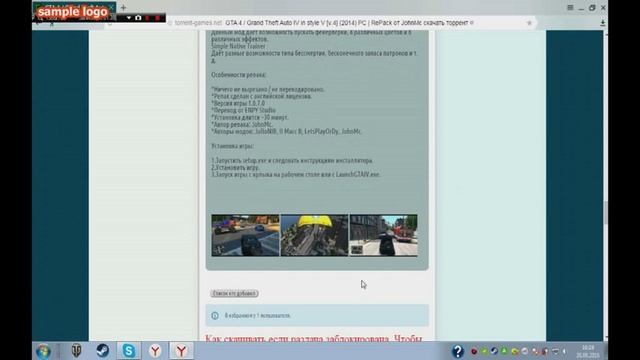Viewport: 640px width, 360px height.
Task: Click the '*Автор репака: JohnMc.' line
Action: coord(242,124)
